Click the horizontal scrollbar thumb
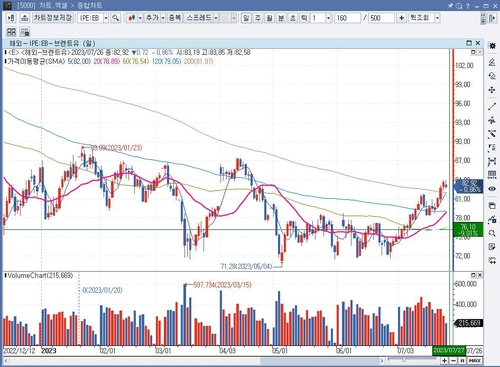This screenshot has width=500, height=367. point(320,361)
